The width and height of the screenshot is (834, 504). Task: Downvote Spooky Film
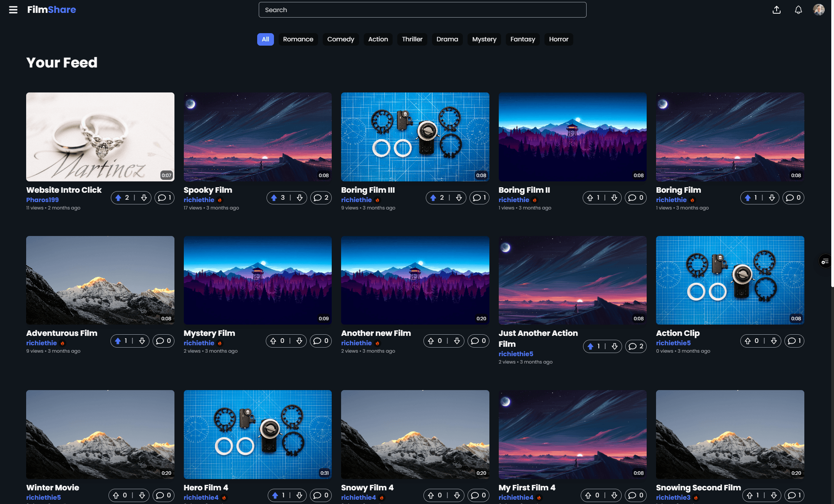click(300, 198)
